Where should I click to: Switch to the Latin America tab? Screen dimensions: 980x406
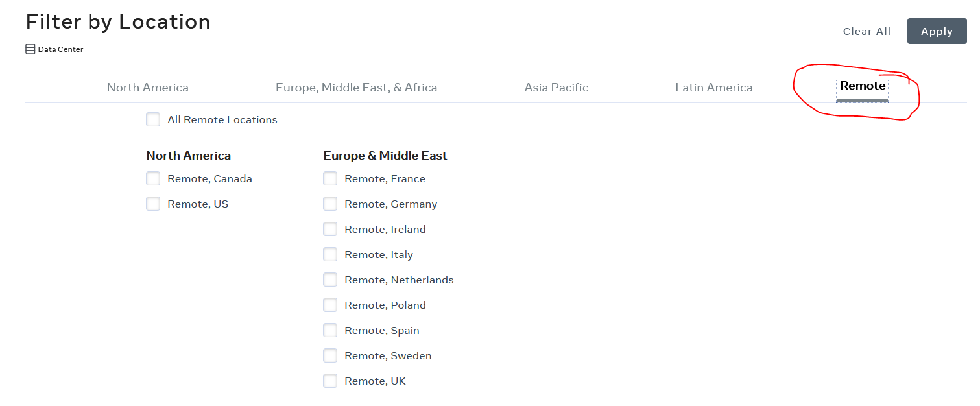tap(713, 87)
